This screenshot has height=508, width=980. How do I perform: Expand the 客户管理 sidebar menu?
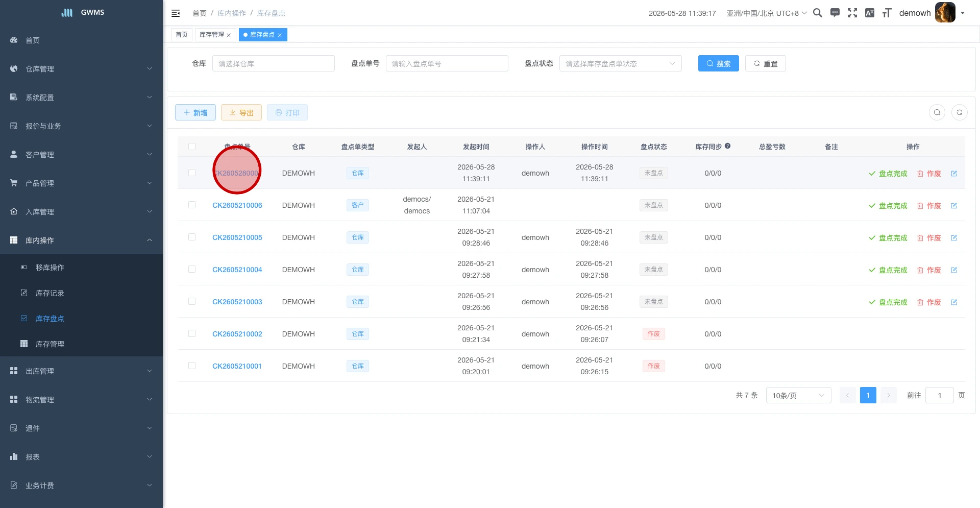(x=82, y=155)
